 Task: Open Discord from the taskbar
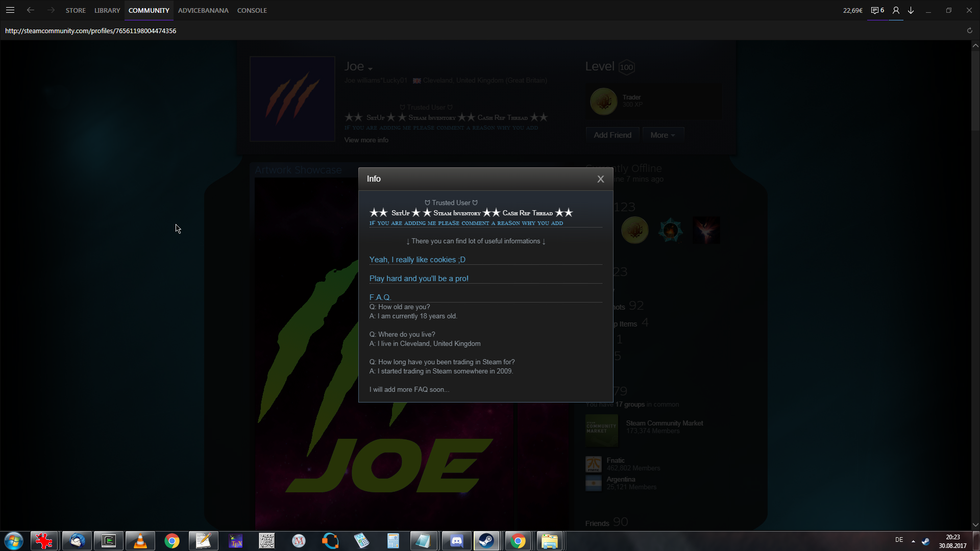tap(456, 541)
